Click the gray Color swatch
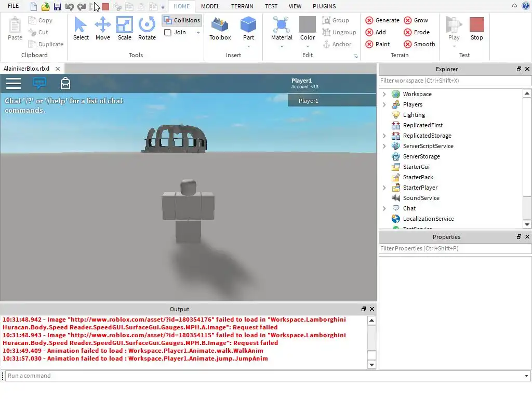Screen dimensions: 532x399 (308, 24)
